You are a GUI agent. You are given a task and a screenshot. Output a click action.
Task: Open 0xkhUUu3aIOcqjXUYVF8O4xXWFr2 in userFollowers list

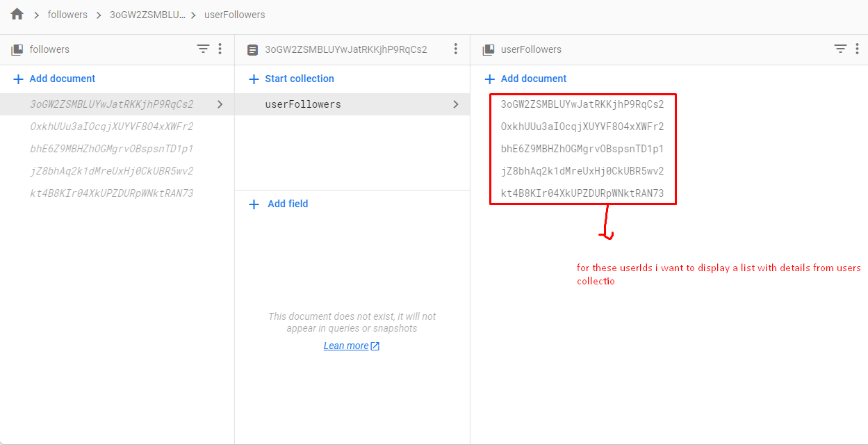click(x=582, y=127)
